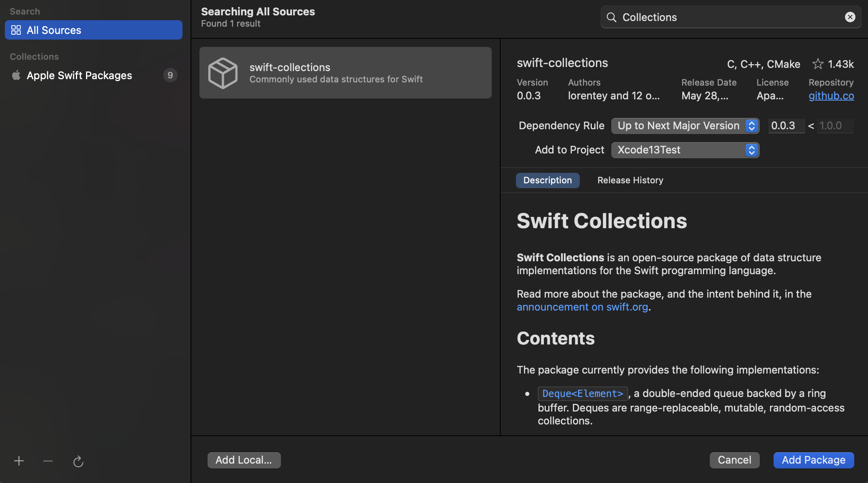Click the minus icon to remove collection
This screenshot has width=868, height=483.
(48, 461)
